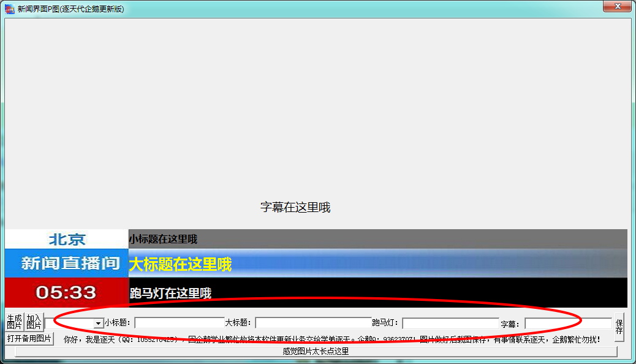Click the 北京 location label
The width and height of the screenshot is (636, 364).
coord(67,240)
